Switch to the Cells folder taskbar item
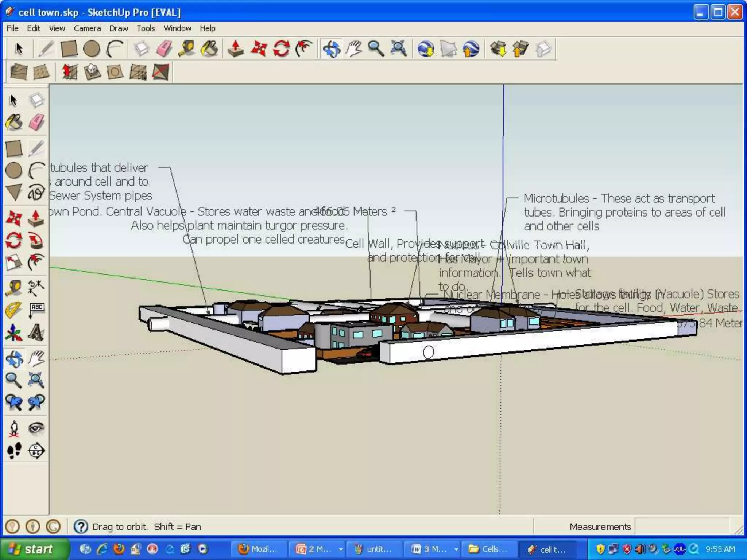The image size is (747, 560). tap(488, 549)
